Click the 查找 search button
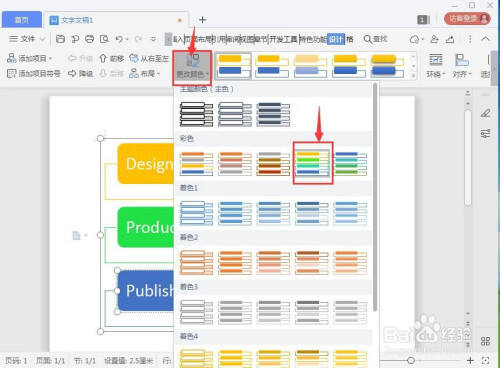Image resolution: width=500 pixels, height=368 pixels. coord(376,39)
